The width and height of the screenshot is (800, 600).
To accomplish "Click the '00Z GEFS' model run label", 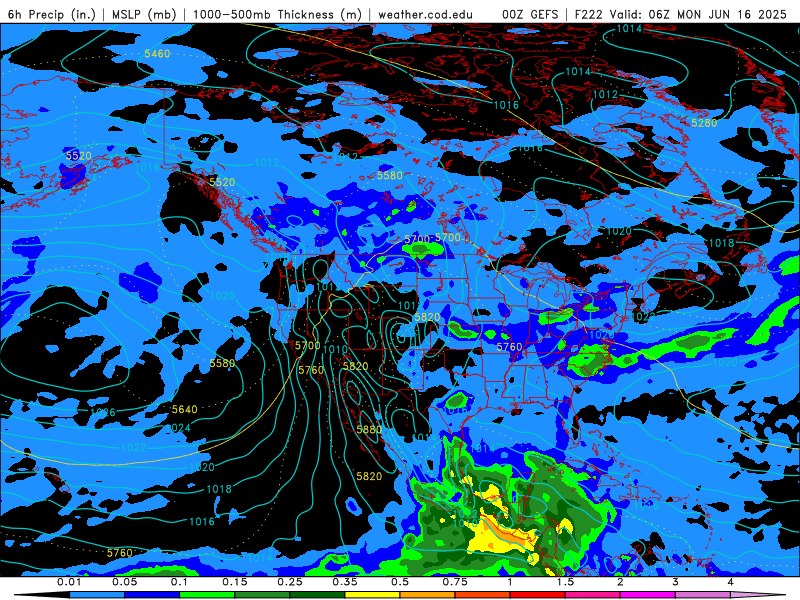I will [x=531, y=14].
